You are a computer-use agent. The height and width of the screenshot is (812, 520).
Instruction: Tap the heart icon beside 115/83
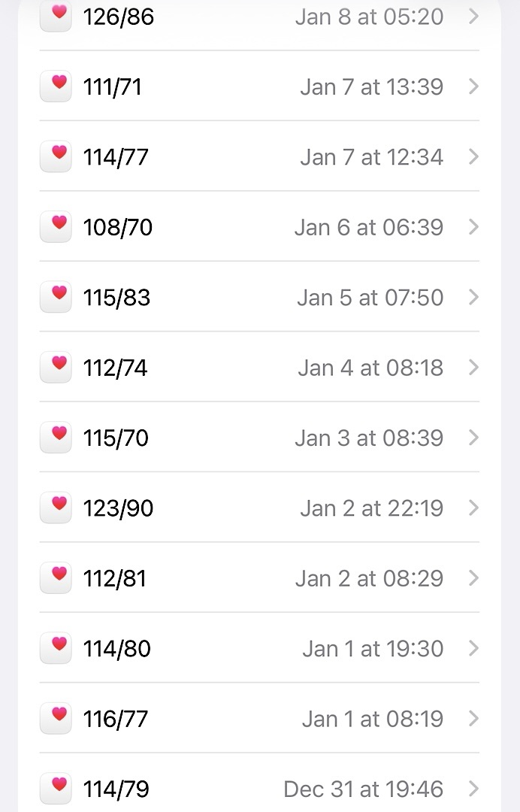click(x=56, y=297)
